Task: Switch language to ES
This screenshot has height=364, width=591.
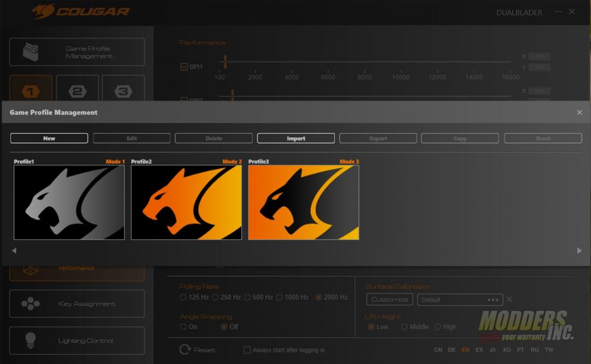Action: pos(479,350)
